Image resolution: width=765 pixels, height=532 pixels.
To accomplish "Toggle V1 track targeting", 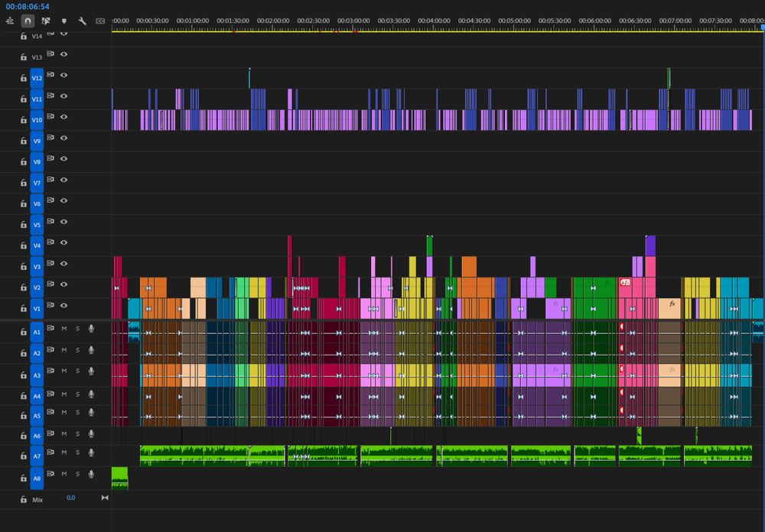I will (x=37, y=309).
